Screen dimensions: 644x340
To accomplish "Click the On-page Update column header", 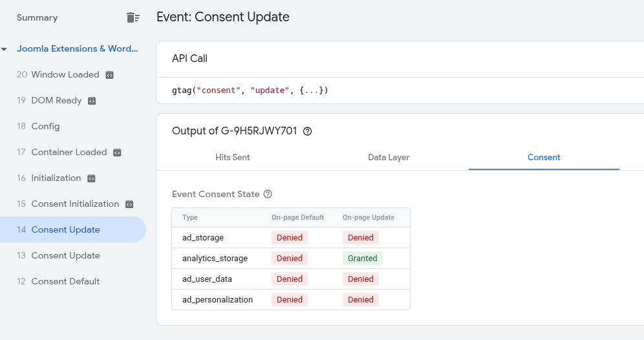I will pos(369,217).
